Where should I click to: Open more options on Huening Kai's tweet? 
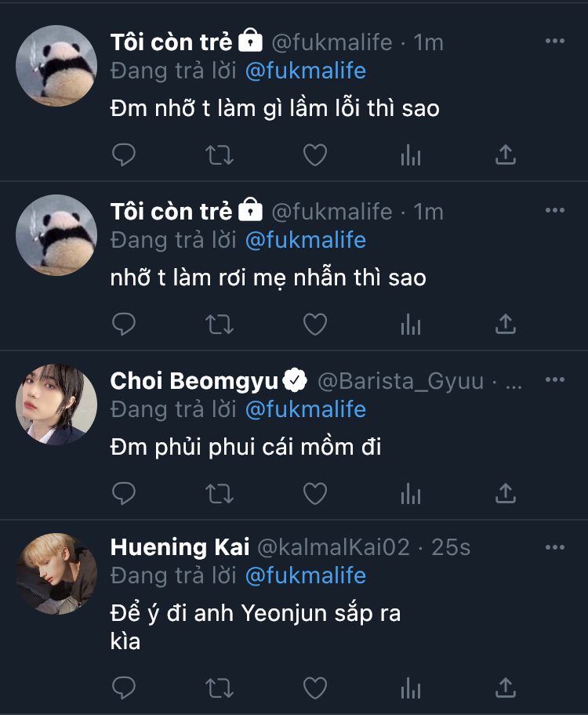554,546
